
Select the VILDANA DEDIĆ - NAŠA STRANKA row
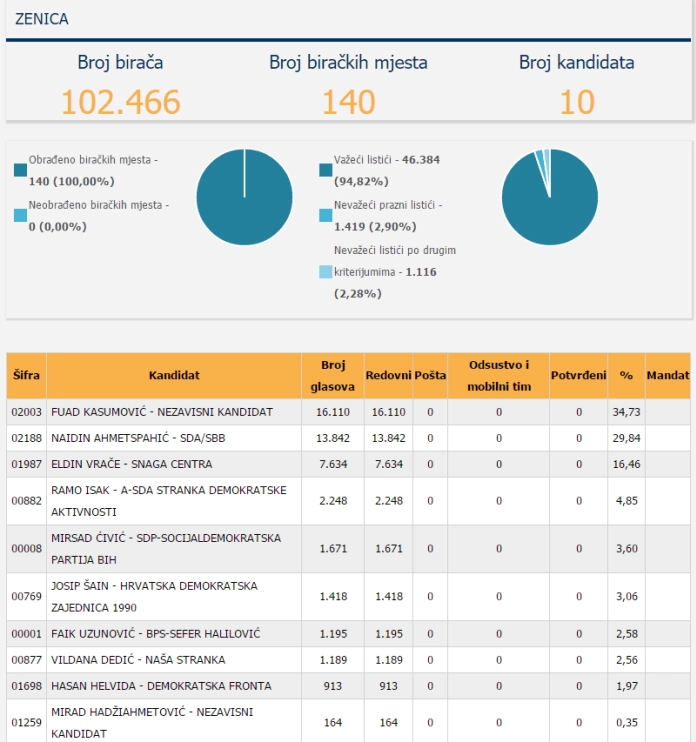[348, 660]
